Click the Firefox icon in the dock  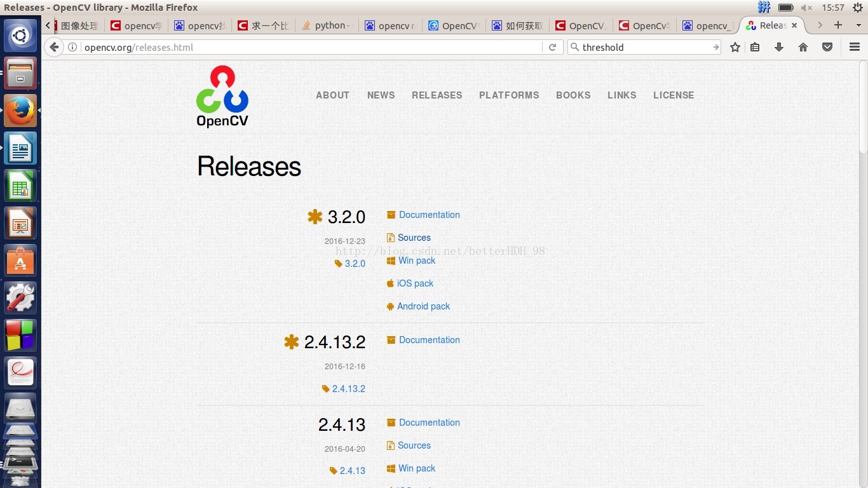pyautogui.click(x=20, y=111)
